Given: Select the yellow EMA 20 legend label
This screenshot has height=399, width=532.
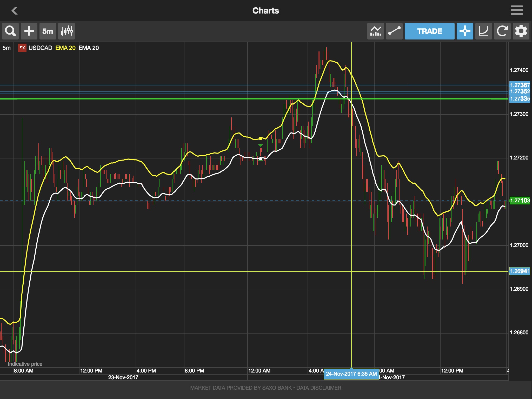Looking at the screenshot, I should (65, 48).
